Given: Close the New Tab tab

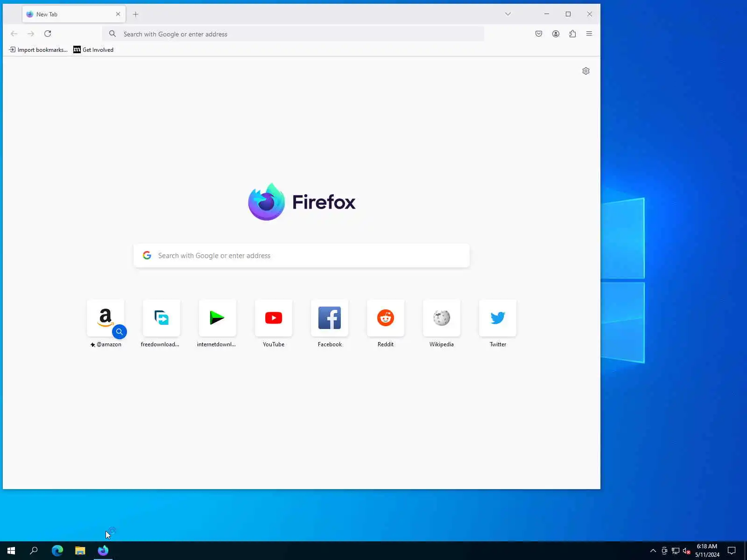Looking at the screenshot, I should pyautogui.click(x=118, y=14).
